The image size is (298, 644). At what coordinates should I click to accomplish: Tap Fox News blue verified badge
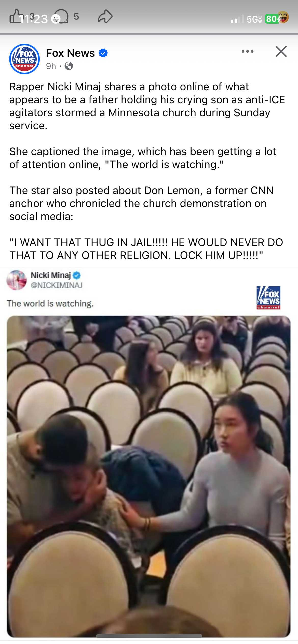click(x=103, y=53)
